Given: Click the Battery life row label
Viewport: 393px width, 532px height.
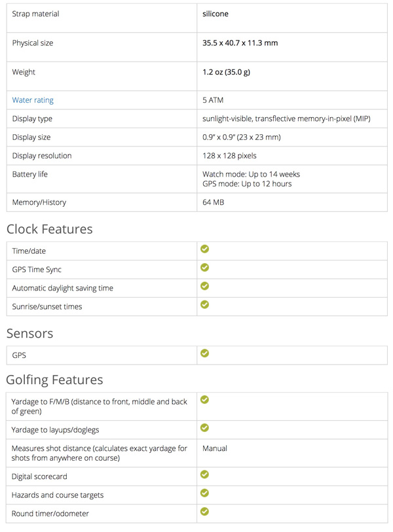Looking at the screenshot, I should (x=30, y=175).
